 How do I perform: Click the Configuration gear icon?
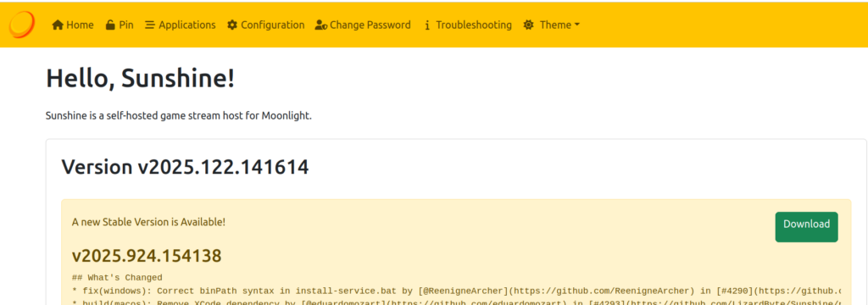(x=232, y=25)
